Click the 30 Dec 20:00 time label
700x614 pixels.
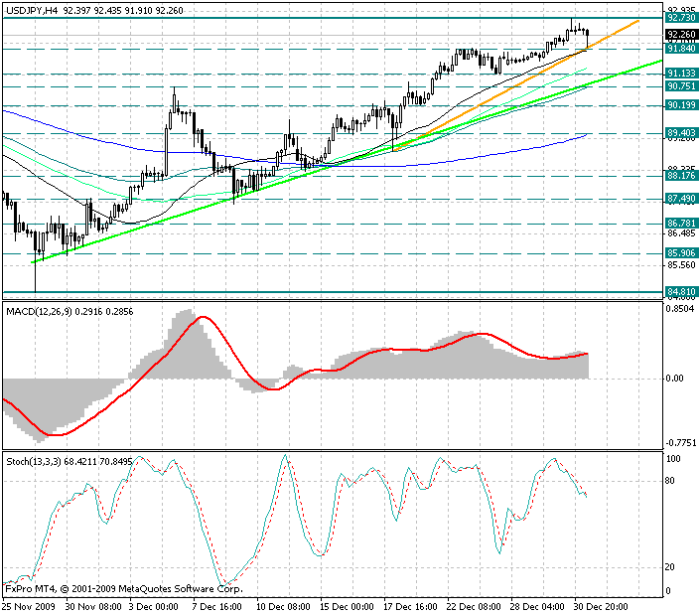pyautogui.click(x=601, y=606)
